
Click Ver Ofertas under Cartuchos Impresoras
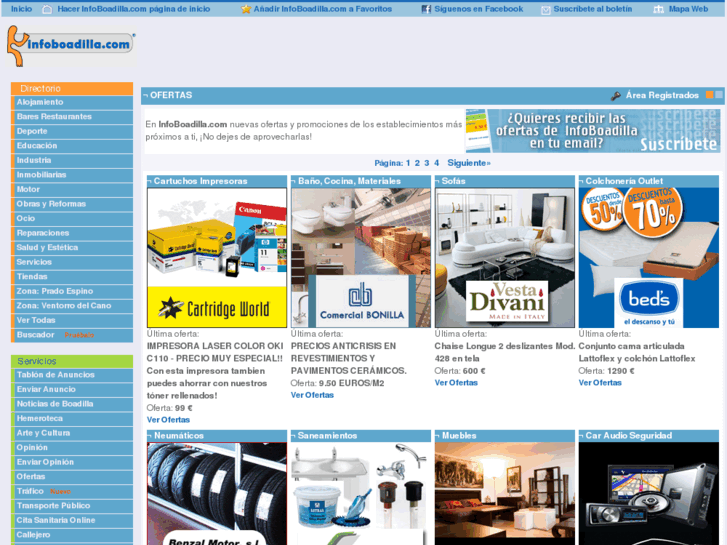[168, 420]
